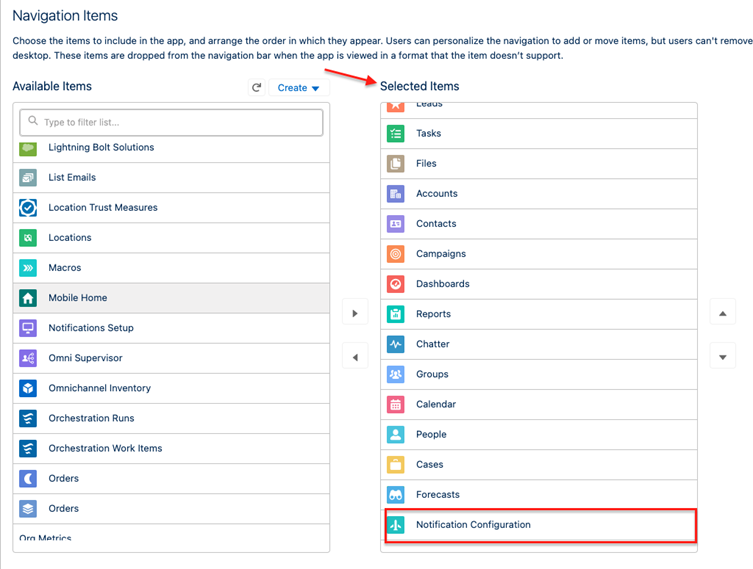Image resolution: width=753 pixels, height=569 pixels.
Task: Move selected item up with arrow
Action: [x=722, y=314]
